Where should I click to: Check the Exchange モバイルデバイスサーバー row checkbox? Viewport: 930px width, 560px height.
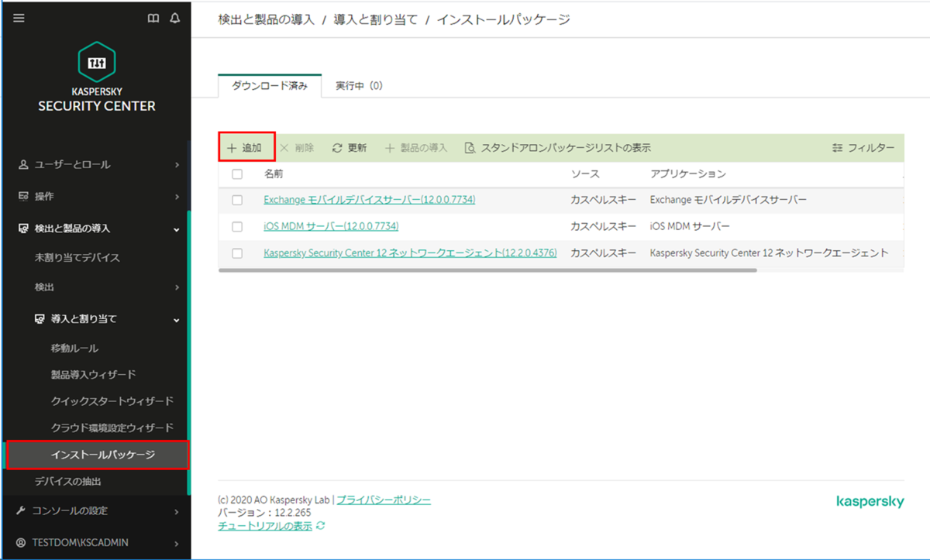(237, 200)
